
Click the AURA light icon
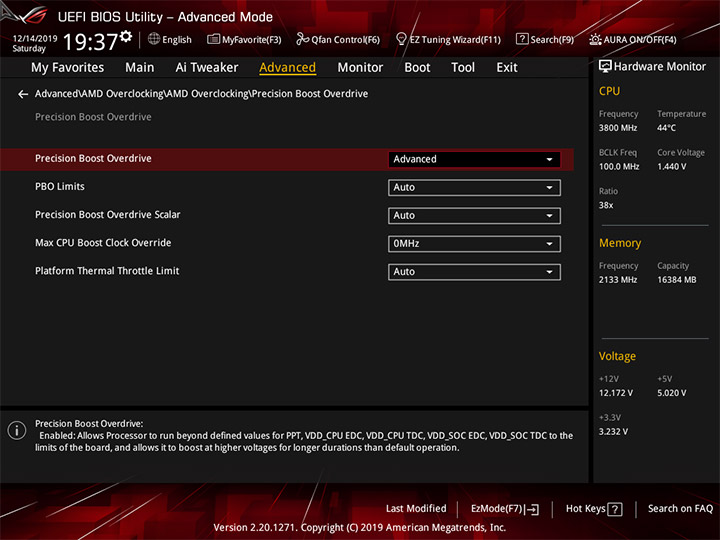[595, 39]
